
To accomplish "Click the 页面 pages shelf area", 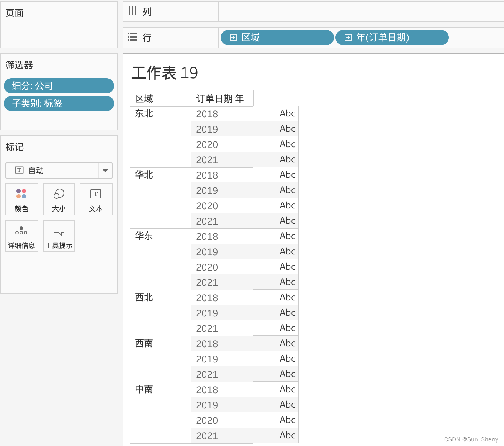I will click(x=59, y=25).
